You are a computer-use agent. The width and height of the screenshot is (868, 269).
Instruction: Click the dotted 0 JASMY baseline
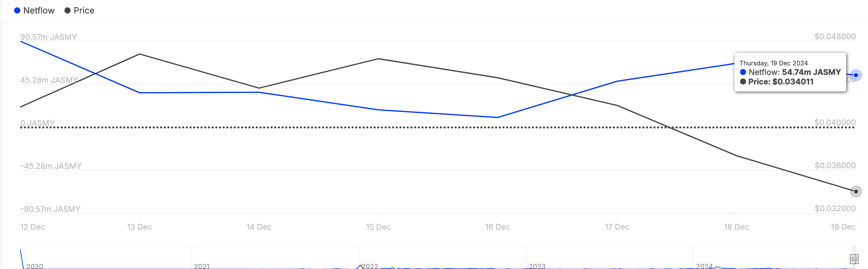pos(437,127)
